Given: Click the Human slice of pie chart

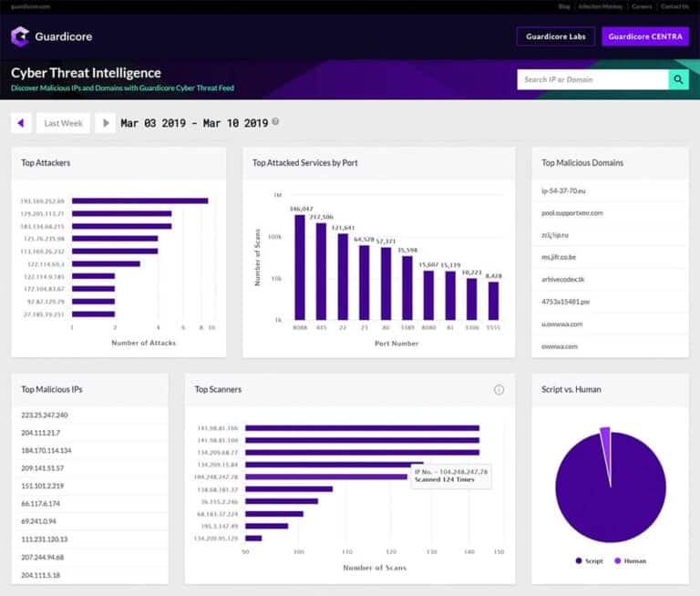Looking at the screenshot, I should (x=602, y=437).
